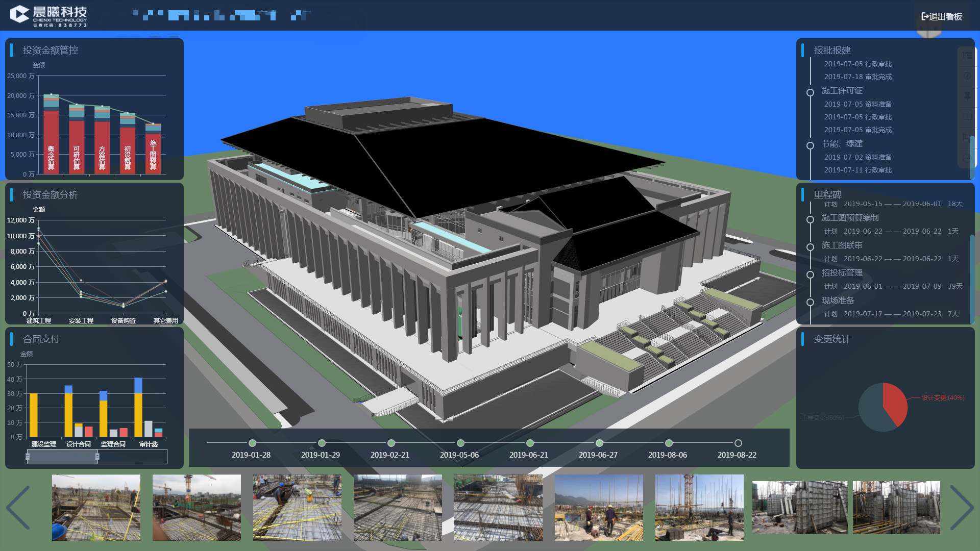The width and height of the screenshot is (980, 551).
Task: Click the 招投标管理 milestone entry
Action: pyautogui.click(x=842, y=273)
